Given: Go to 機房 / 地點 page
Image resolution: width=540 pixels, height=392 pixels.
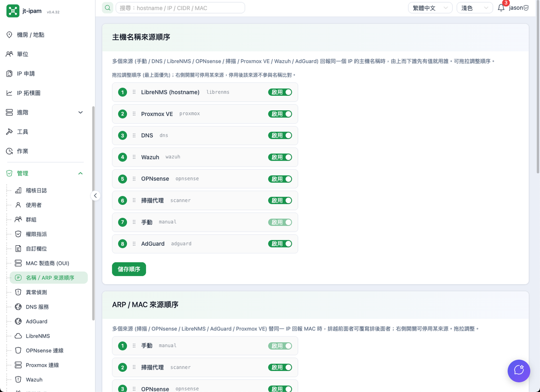Looking at the screenshot, I should click(45, 35).
